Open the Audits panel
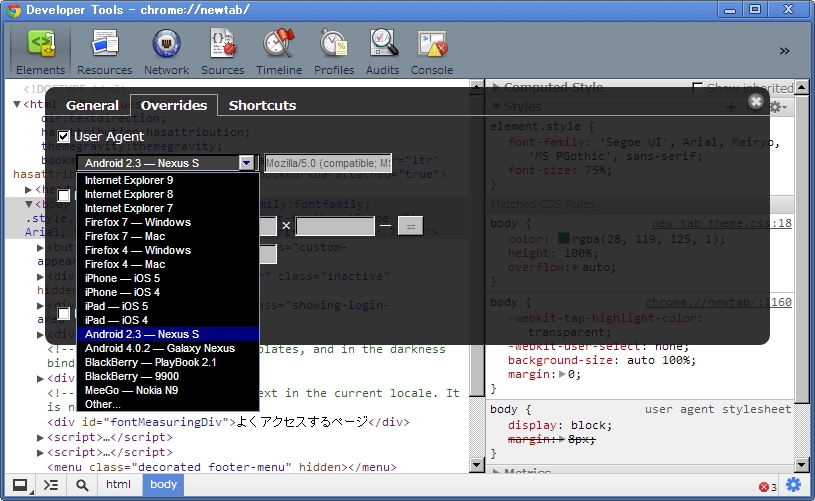Screen dimensions: 815x501 click(x=383, y=51)
